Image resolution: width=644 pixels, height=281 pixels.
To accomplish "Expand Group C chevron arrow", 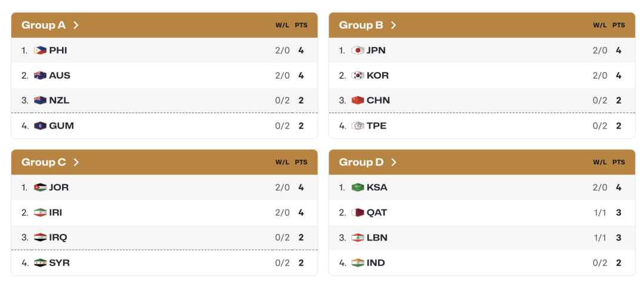I will pyautogui.click(x=76, y=162).
